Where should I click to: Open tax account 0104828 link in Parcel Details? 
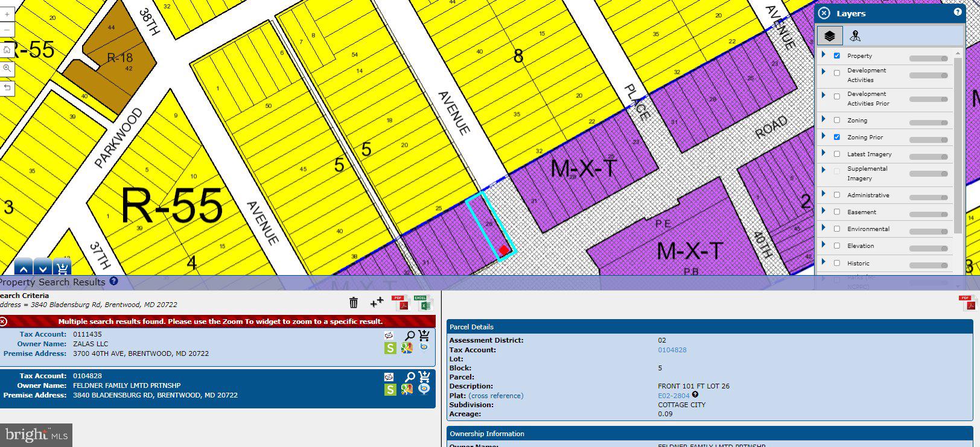point(672,350)
